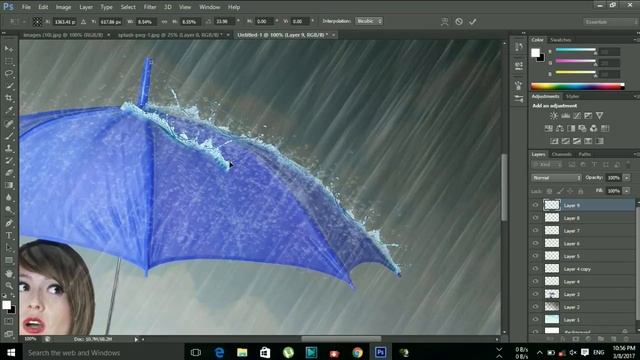Viewport: 640px width, 360px height.
Task: Switch to the Swatches tab
Action: [x=560, y=40]
